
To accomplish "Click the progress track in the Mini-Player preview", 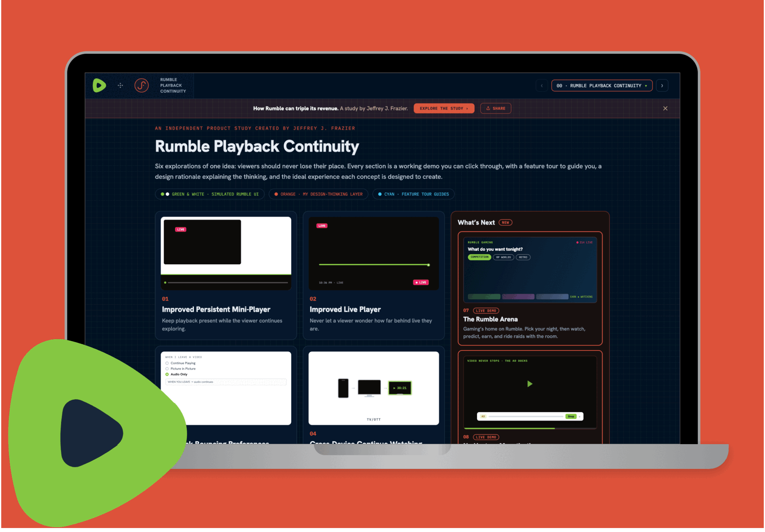I will coord(228,283).
